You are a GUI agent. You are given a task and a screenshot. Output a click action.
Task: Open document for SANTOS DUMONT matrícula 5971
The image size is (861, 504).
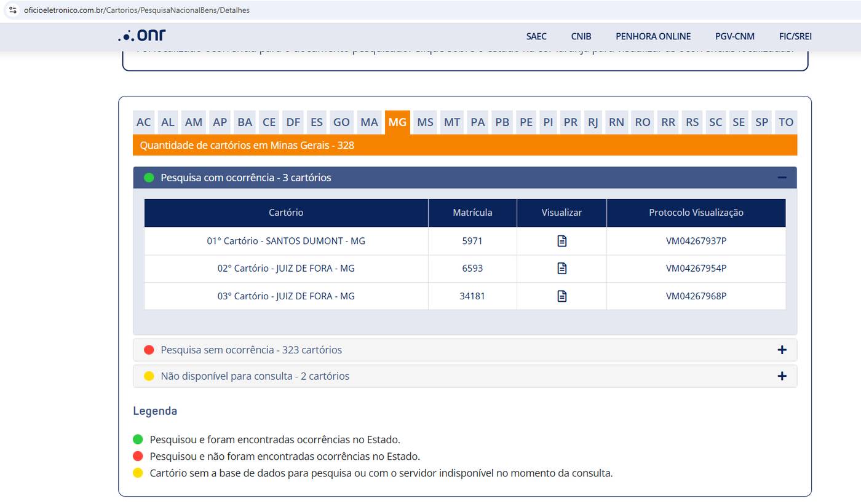point(561,241)
